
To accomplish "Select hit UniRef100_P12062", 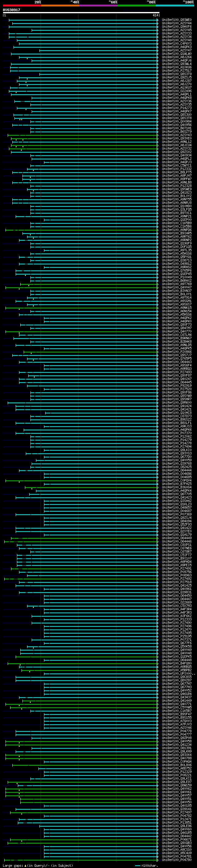I will (x=176, y=436).
